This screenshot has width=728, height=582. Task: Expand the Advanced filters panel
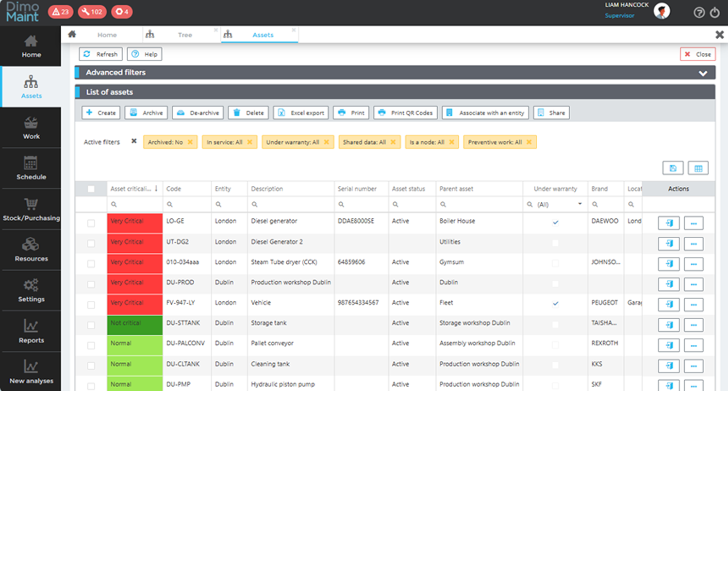[702, 73]
